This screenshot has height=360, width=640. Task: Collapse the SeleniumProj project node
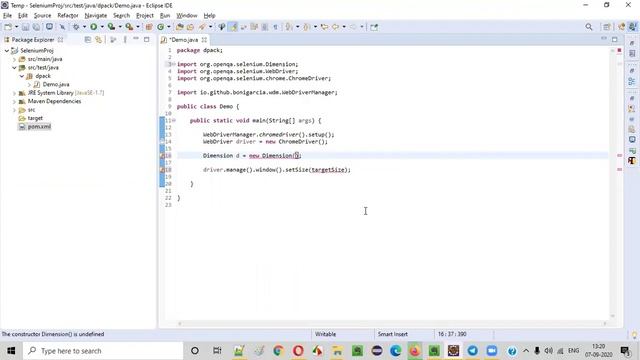coord(7,51)
